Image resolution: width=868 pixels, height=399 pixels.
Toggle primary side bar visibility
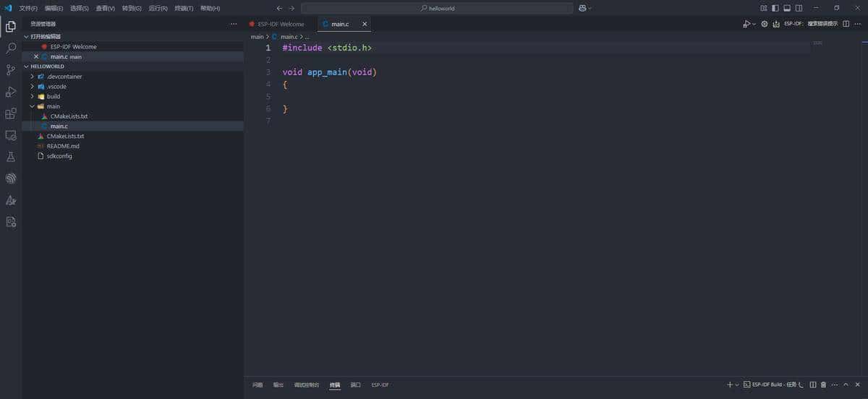[775, 8]
